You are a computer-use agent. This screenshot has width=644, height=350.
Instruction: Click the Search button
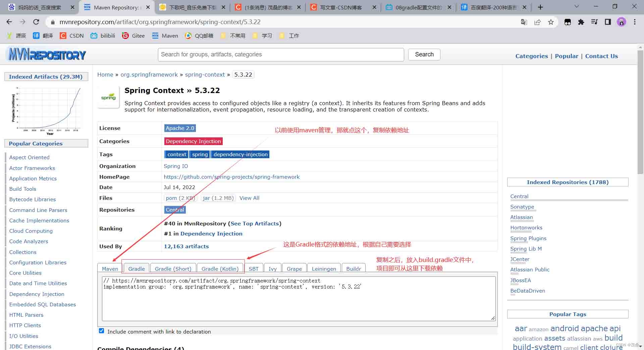tap(424, 54)
